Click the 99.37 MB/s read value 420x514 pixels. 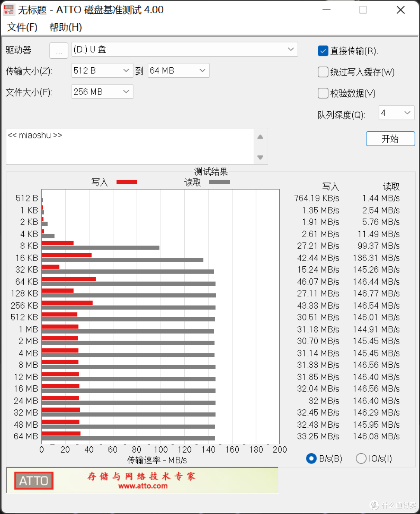coord(378,246)
